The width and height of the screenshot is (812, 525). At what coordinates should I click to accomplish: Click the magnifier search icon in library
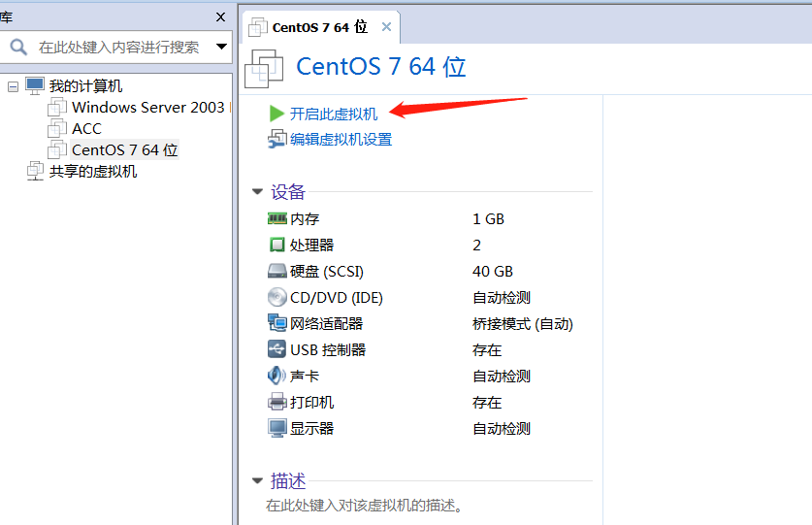pyautogui.click(x=18, y=48)
